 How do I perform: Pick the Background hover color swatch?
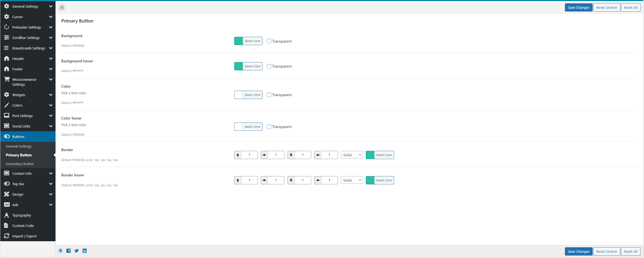(239, 66)
